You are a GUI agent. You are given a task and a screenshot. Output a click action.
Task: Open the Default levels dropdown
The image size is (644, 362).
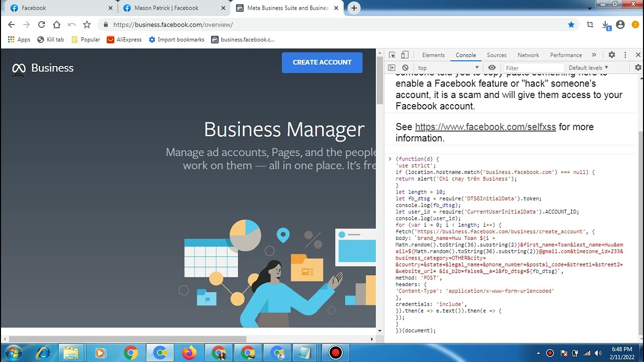tap(588, 67)
